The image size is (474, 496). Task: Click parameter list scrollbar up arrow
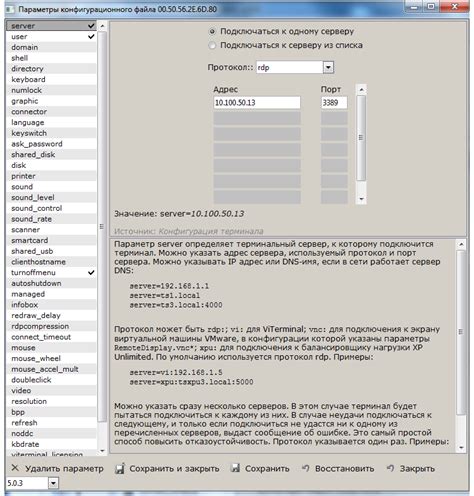pos(102,26)
